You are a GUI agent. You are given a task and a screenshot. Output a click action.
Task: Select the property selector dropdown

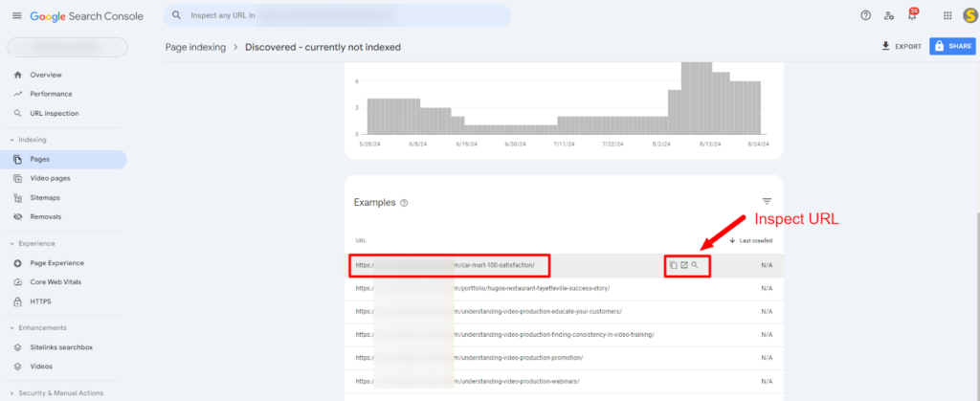(67, 48)
